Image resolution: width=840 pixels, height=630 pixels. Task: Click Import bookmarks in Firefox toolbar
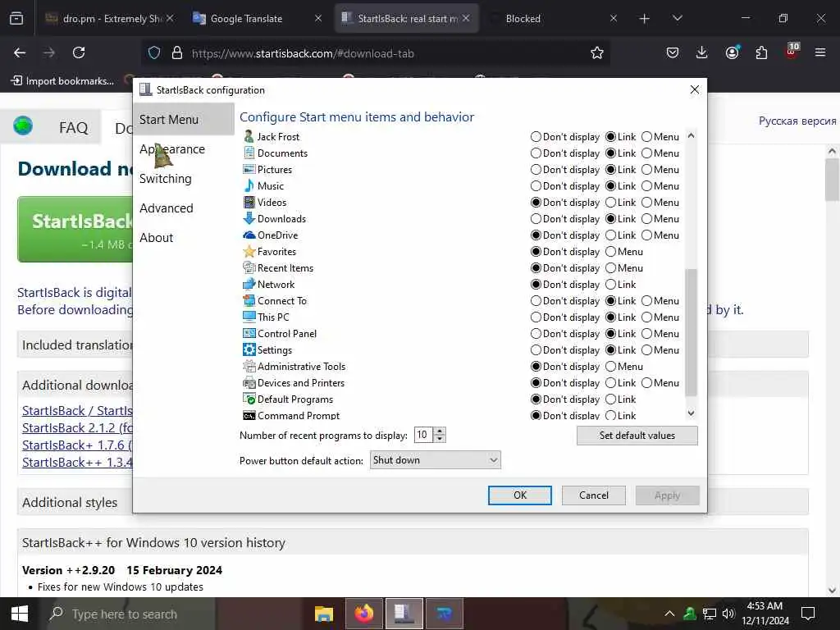coord(62,81)
